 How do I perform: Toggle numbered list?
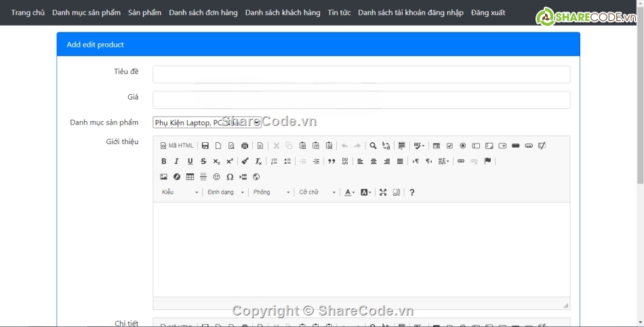coord(275,161)
